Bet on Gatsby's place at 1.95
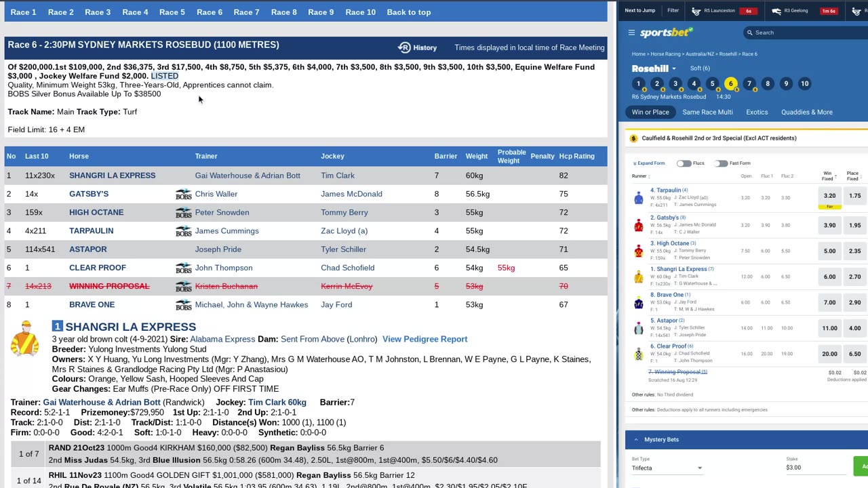Viewport: 868px width, 488px height. tap(855, 225)
